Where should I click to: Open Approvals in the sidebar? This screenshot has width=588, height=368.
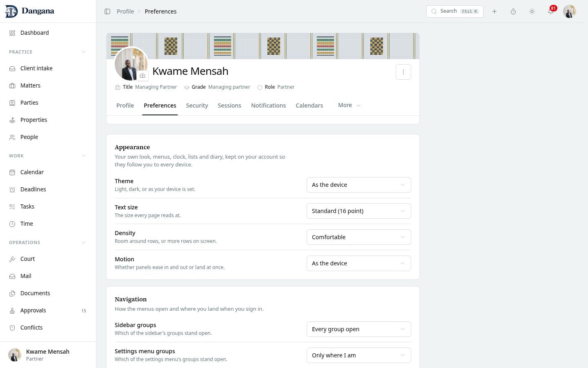(x=48, y=310)
